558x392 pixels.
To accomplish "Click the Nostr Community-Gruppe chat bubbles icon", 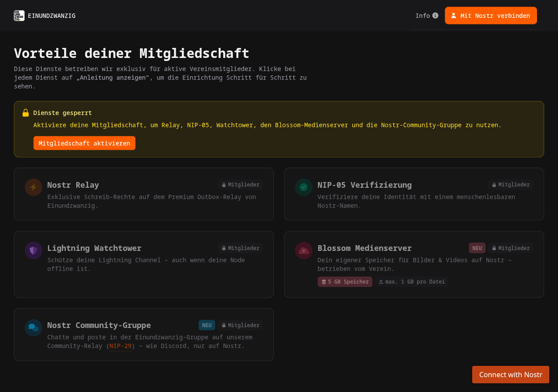I will [x=34, y=328].
